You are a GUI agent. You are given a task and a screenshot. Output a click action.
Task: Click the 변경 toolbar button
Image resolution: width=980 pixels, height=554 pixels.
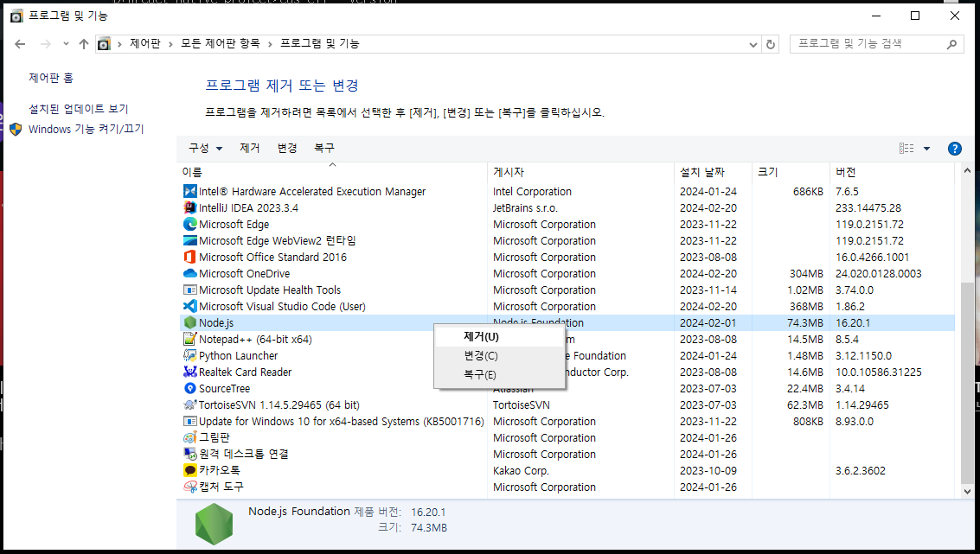pos(287,148)
